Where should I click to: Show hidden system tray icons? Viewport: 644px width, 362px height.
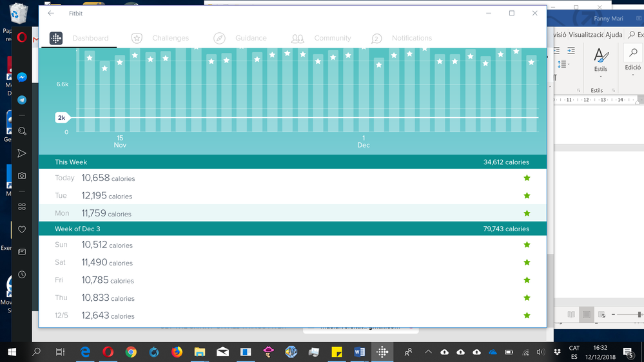click(x=427, y=352)
